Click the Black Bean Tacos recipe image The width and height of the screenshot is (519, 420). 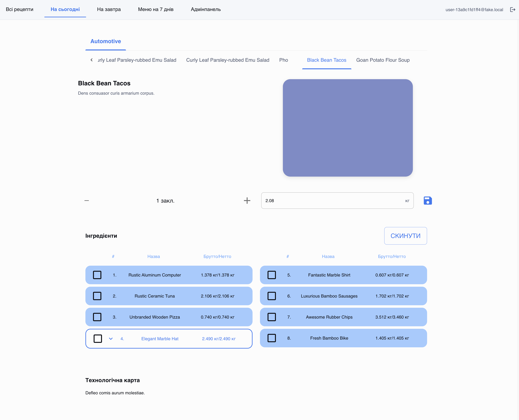point(348,128)
